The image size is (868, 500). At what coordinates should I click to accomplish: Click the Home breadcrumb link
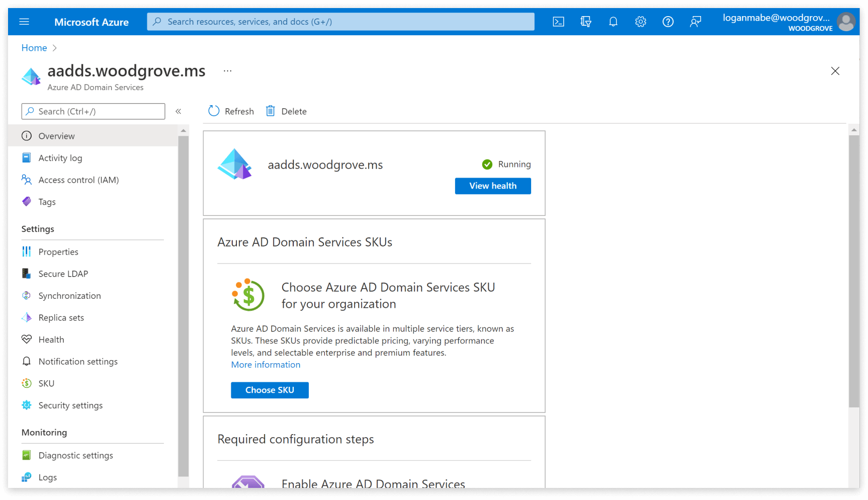point(34,48)
